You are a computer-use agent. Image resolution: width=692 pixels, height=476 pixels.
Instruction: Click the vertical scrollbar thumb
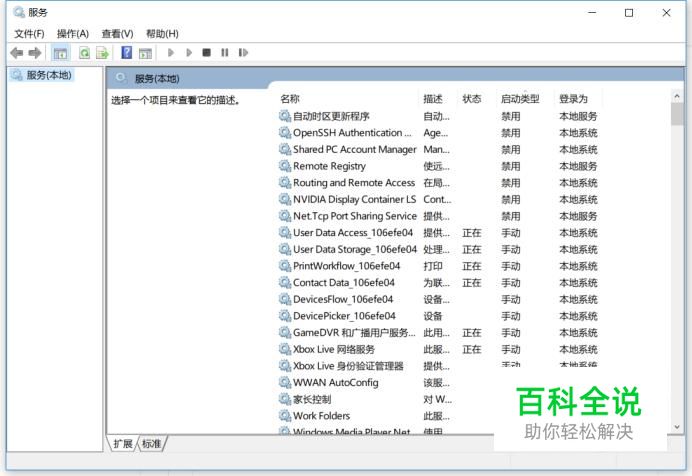(677, 114)
